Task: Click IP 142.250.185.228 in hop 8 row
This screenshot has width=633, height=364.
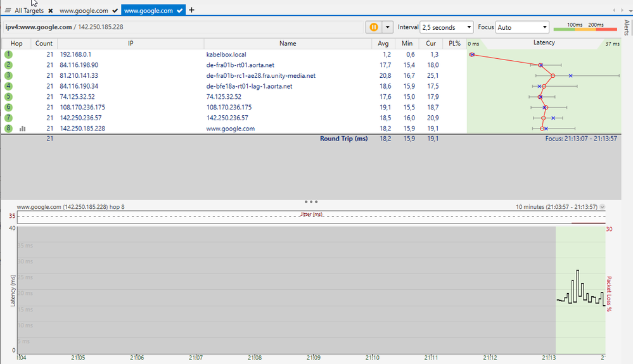Action: tap(82, 129)
